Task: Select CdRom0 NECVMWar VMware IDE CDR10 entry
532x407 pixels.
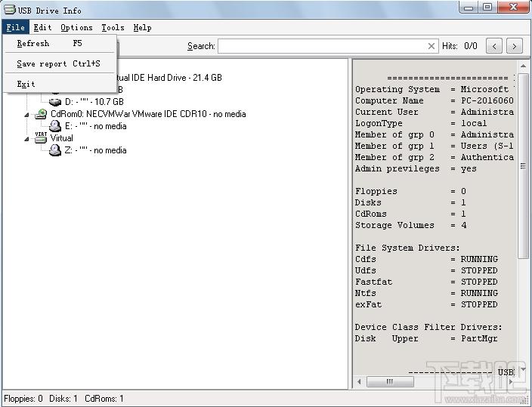Action: pos(148,114)
